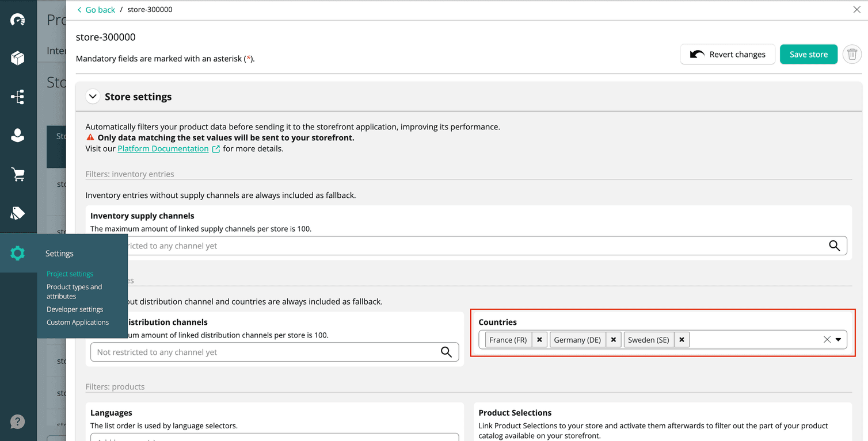Switch to Product types and attributes

[x=74, y=291]
